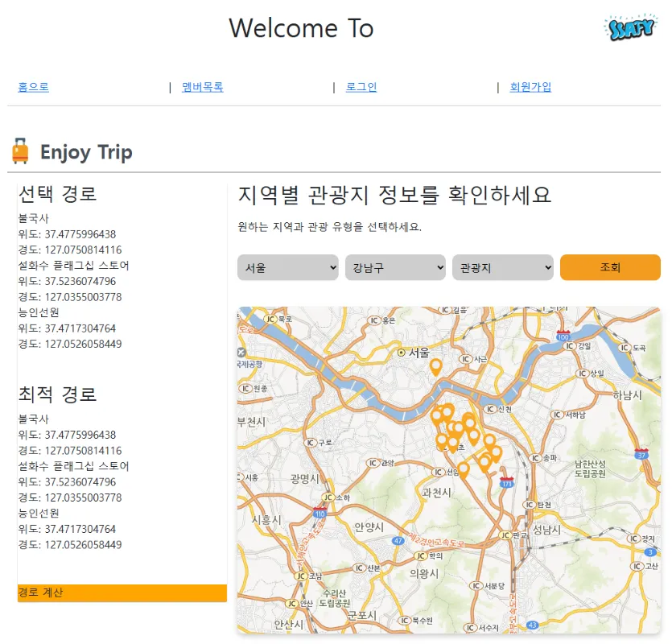Open 멤버목록 in the navigation bar
Screen dimensions: 672x644
pyautogui.click(x=202, y=87)
